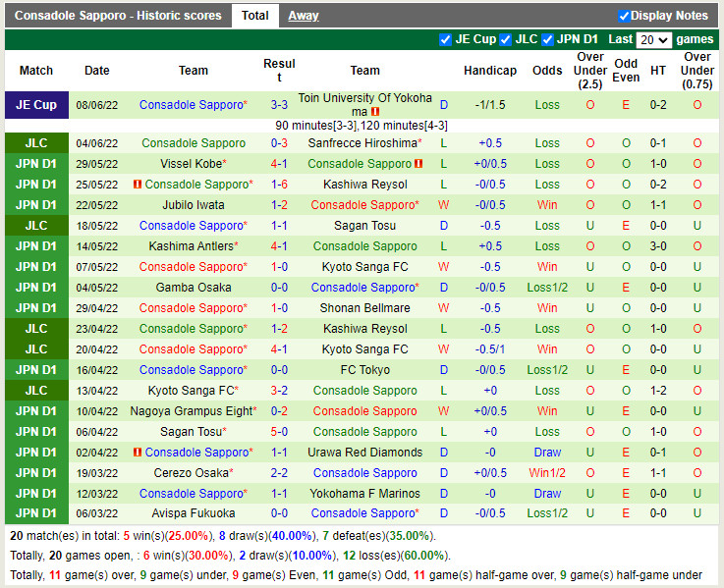
Task: Open the last games count dropdown
Action: pos(653,39)
